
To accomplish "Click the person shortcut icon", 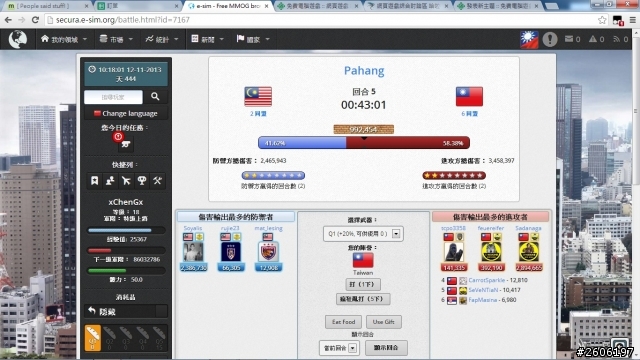I will tap(110, 180).
